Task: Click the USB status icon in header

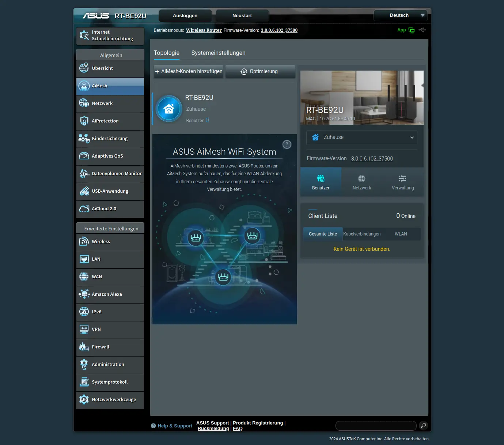Action: [422, 30]
